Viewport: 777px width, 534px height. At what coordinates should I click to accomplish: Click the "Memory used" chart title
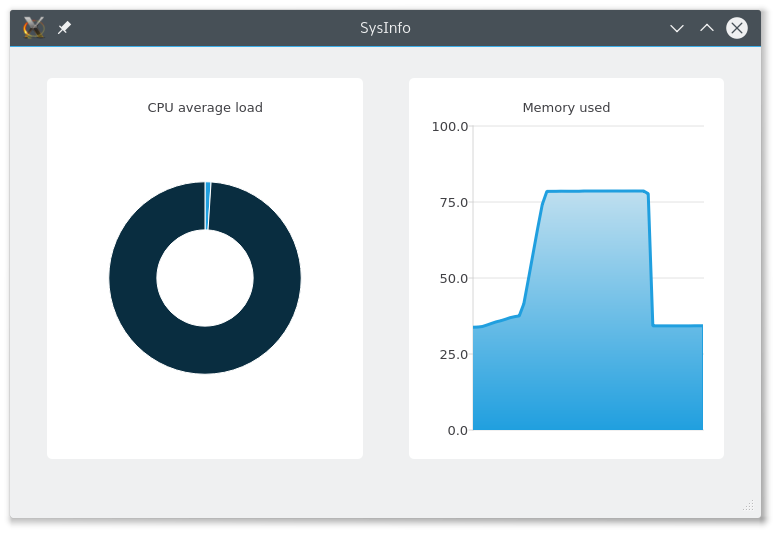(566, 108)
